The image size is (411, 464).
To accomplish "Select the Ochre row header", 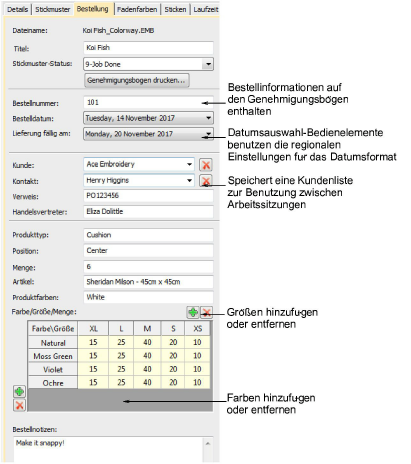I will (x=53, y=383).
